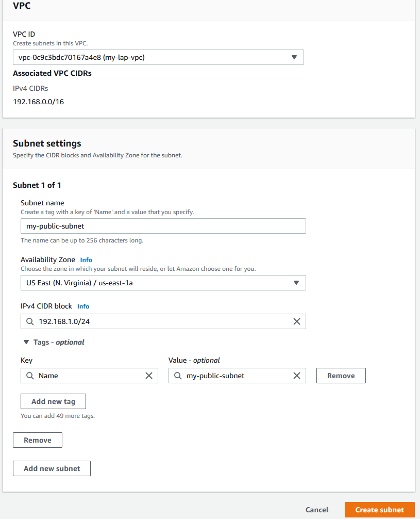This screenshot has width=420, height=519.
Task: Open the VPC ID dropdown
Action: coord(158,57)
